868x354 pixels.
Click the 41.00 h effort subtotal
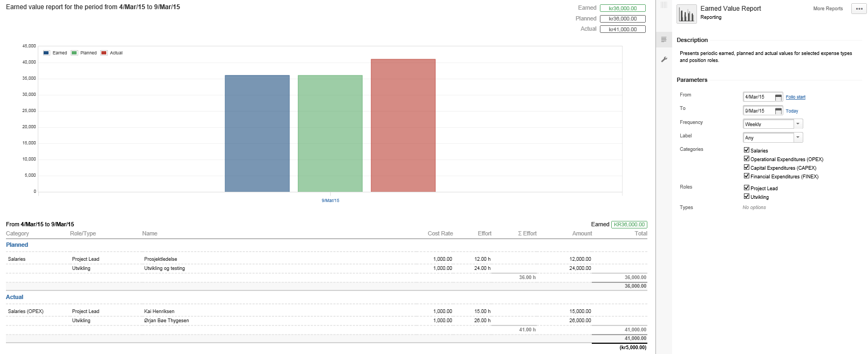[x=528, y=330]
